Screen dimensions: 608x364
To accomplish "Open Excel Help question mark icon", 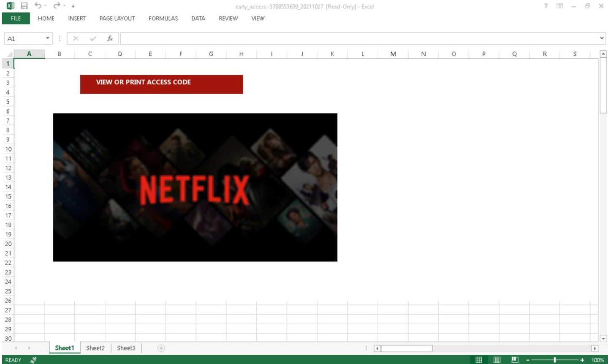I will pos(546,6).
